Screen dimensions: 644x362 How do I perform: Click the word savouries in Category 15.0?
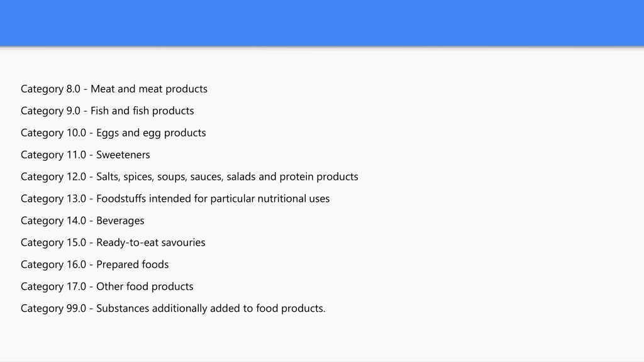coord(183,243)
